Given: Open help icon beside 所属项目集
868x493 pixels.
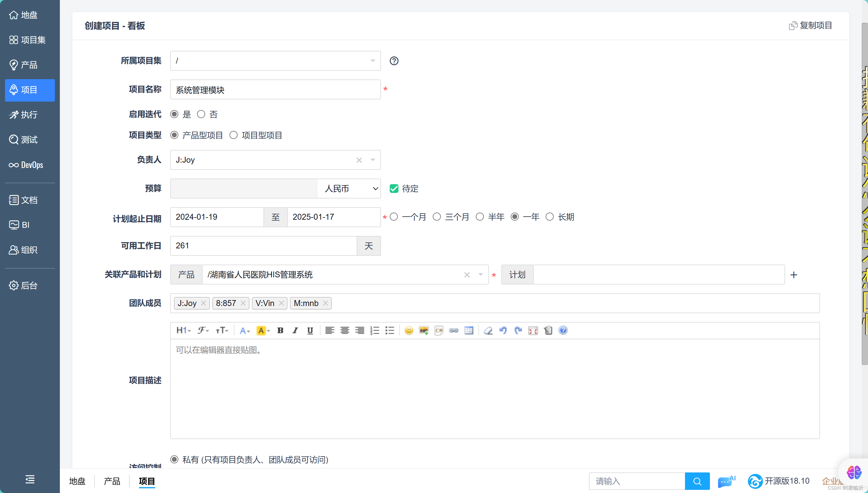Looking at the screenshot, I should coord(394,61).
